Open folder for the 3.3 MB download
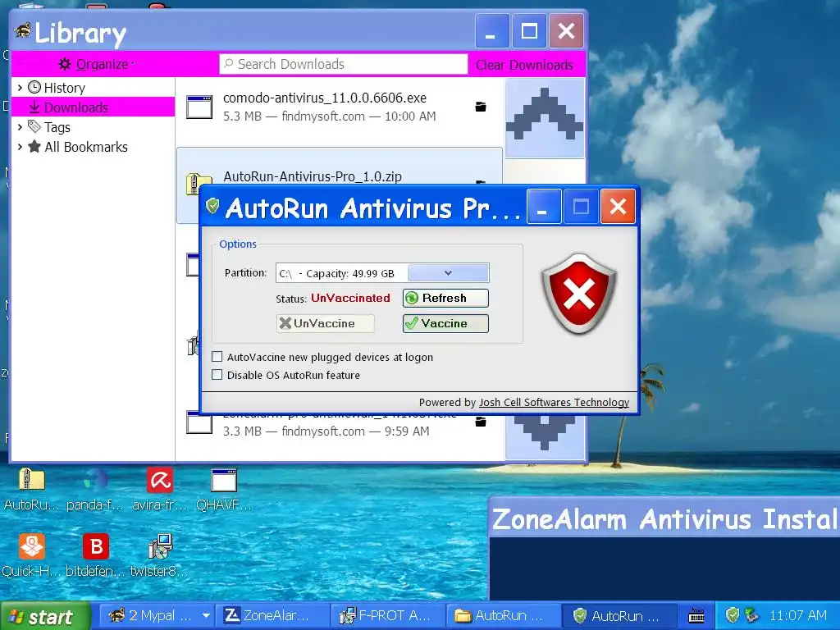This screenshot has width=840, height=630. pos(481,422)
